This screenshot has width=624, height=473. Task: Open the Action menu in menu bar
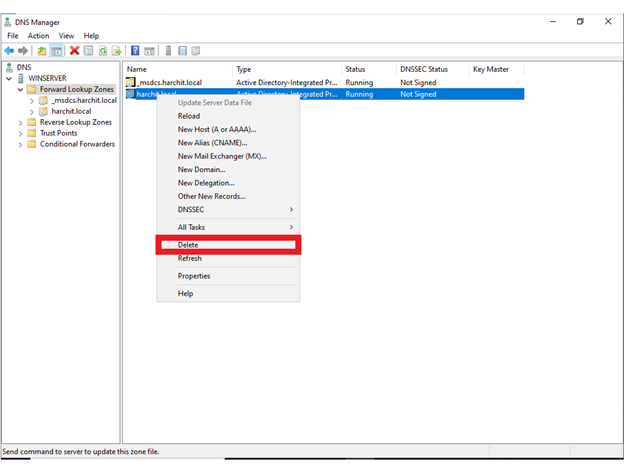click(38, 36)
